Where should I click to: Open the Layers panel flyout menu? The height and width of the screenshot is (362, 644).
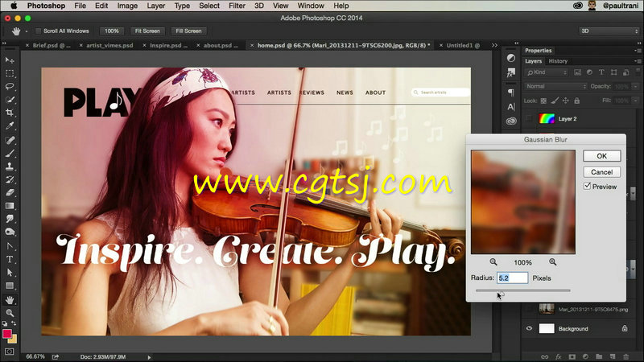[x=638, y=61]
